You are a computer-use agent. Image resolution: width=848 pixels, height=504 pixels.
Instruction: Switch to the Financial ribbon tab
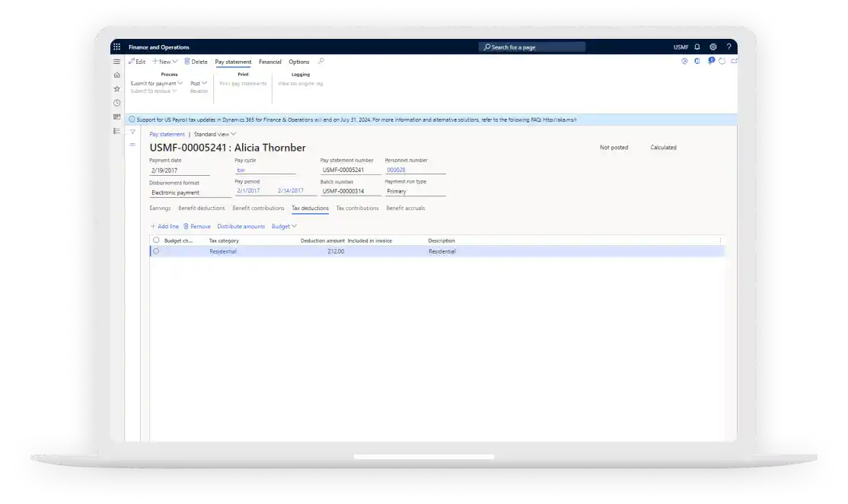269,62
